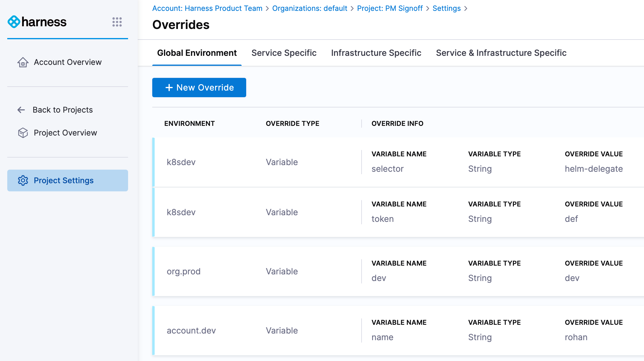Viewport: 644px width, 361px height.
Task: Open Account: Harness Product Team breadcrumb
Action: tap(207, 8)
